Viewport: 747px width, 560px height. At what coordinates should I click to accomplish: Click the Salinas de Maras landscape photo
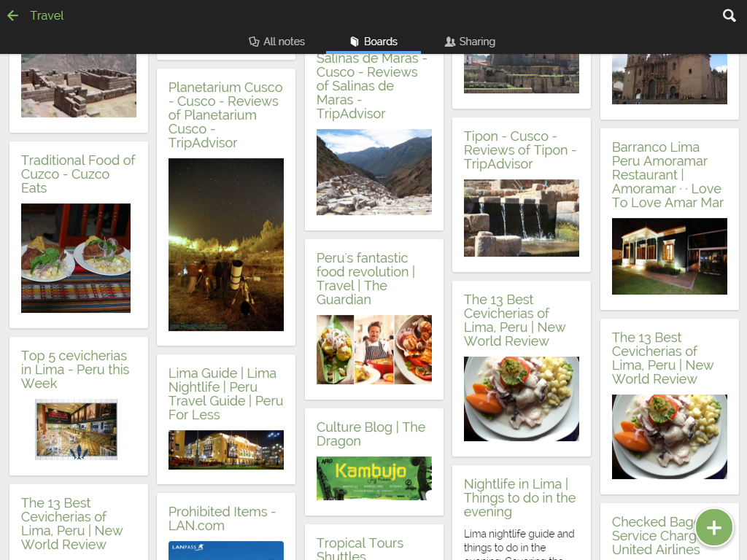pos(373,172)
